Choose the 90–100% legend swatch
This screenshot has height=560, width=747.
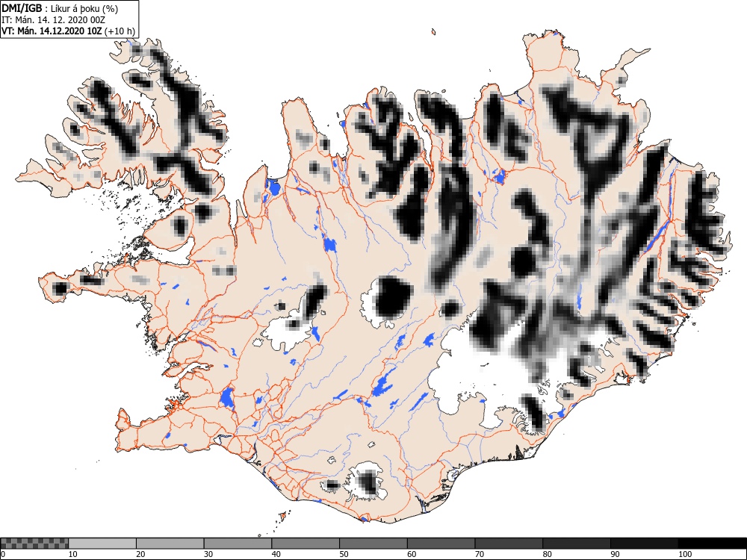[644, 544]
